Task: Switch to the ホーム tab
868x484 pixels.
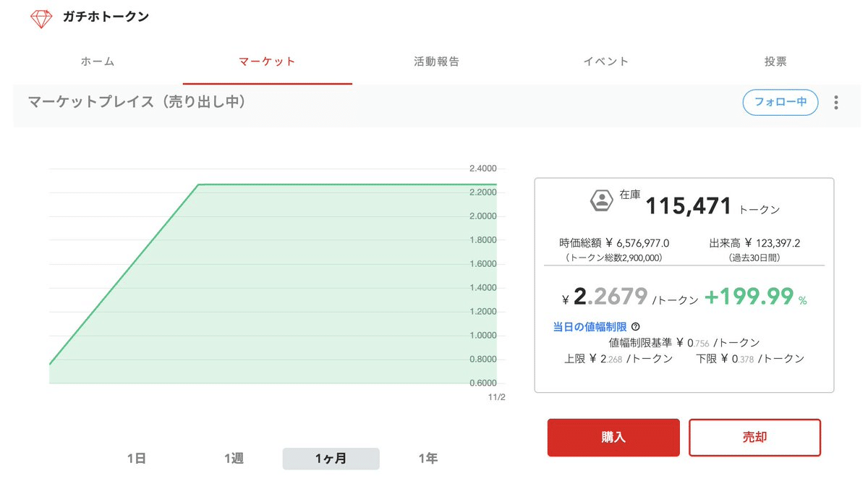Action: [x=97, y=62]
